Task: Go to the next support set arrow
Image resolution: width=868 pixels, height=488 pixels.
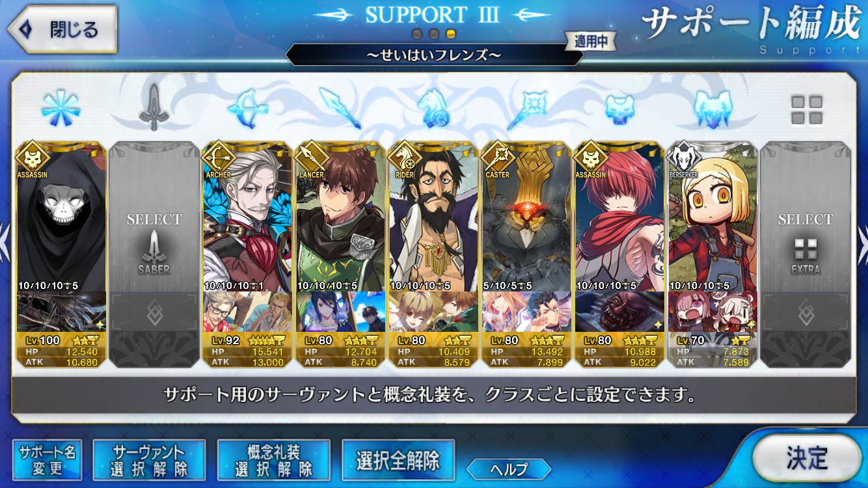Action: 863,236
